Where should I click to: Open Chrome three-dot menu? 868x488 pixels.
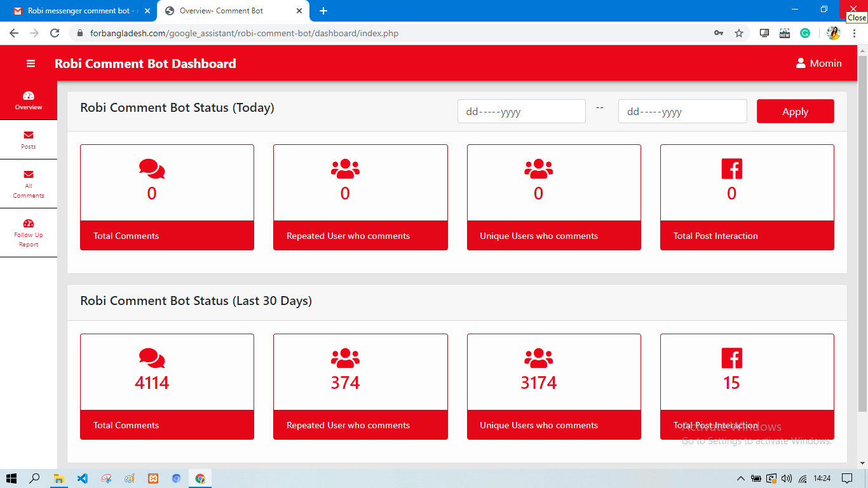pyautogui.click(x=855, y=33)
